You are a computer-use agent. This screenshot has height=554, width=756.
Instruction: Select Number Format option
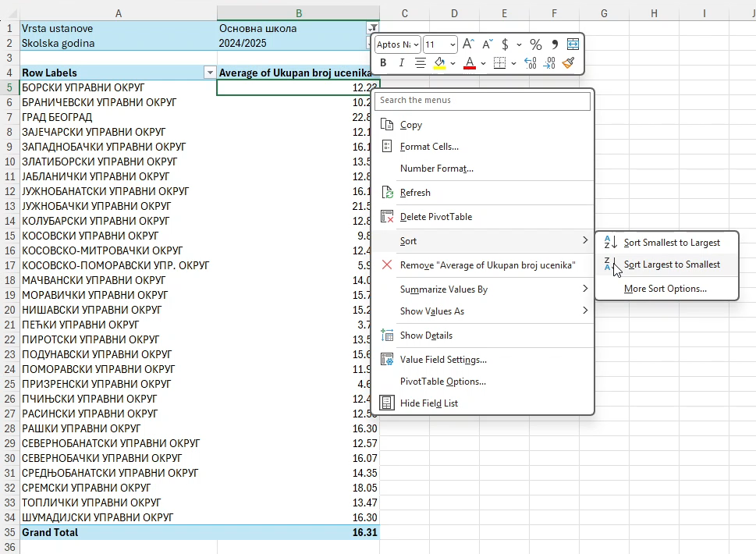[484, 169]
